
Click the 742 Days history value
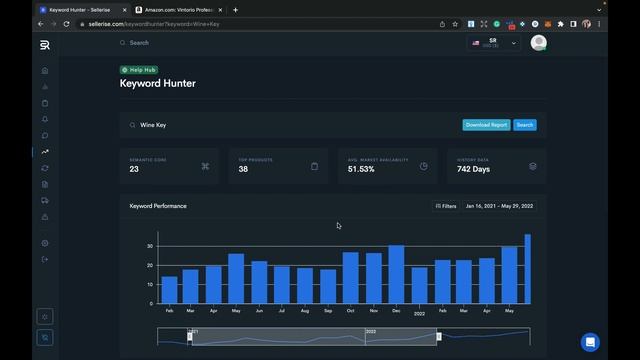click(473, 169)
